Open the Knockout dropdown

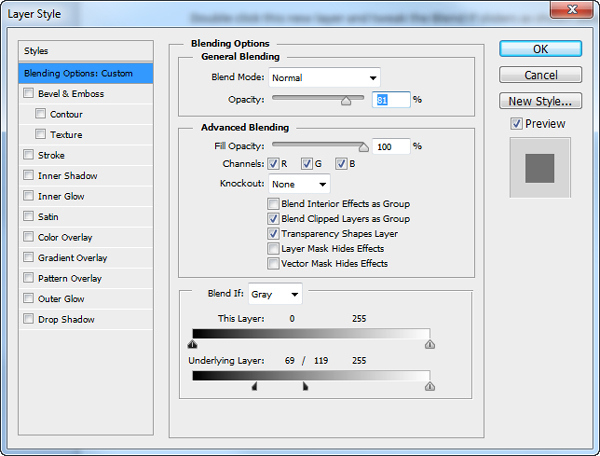tap(299, 184)
